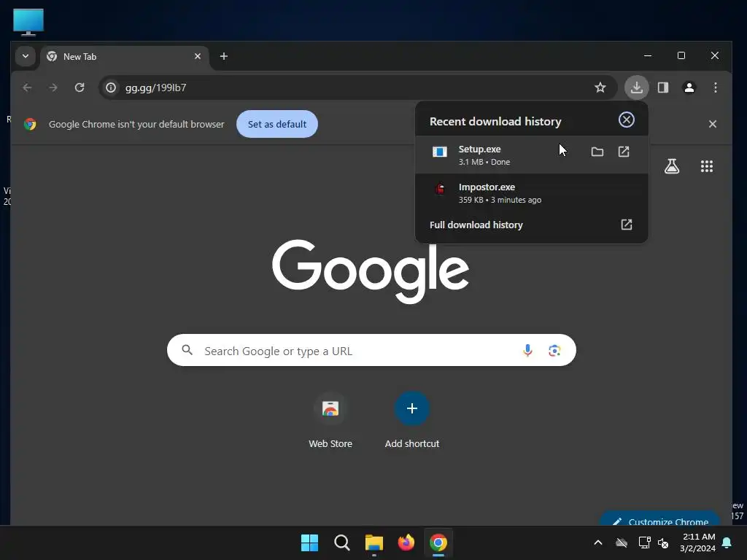747x560 pixels.
Task: Click Add shortcut button
Action: (412, 419)
